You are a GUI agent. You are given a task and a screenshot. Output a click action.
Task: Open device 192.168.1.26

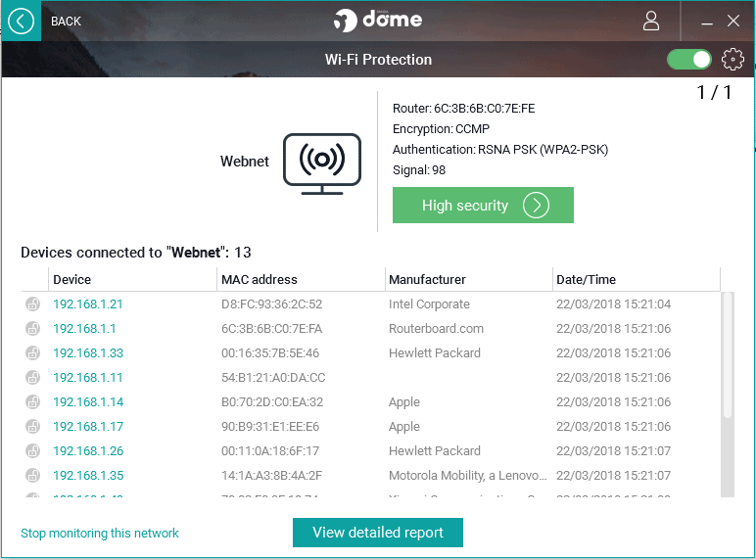point(88,451)
